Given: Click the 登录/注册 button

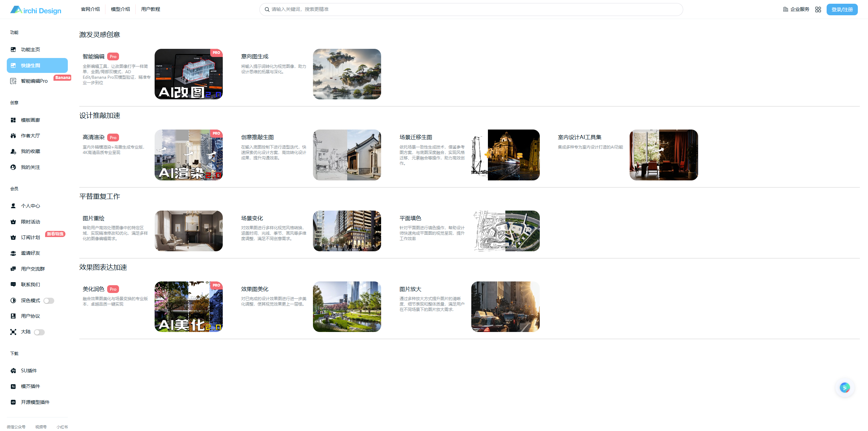Looking at the screenshot, I should [x=842, y=9].
